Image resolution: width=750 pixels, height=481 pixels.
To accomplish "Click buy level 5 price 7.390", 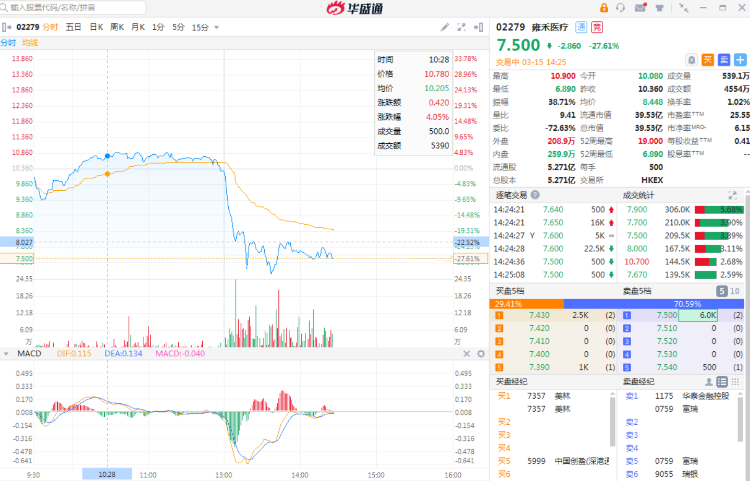I will (539, 367).
